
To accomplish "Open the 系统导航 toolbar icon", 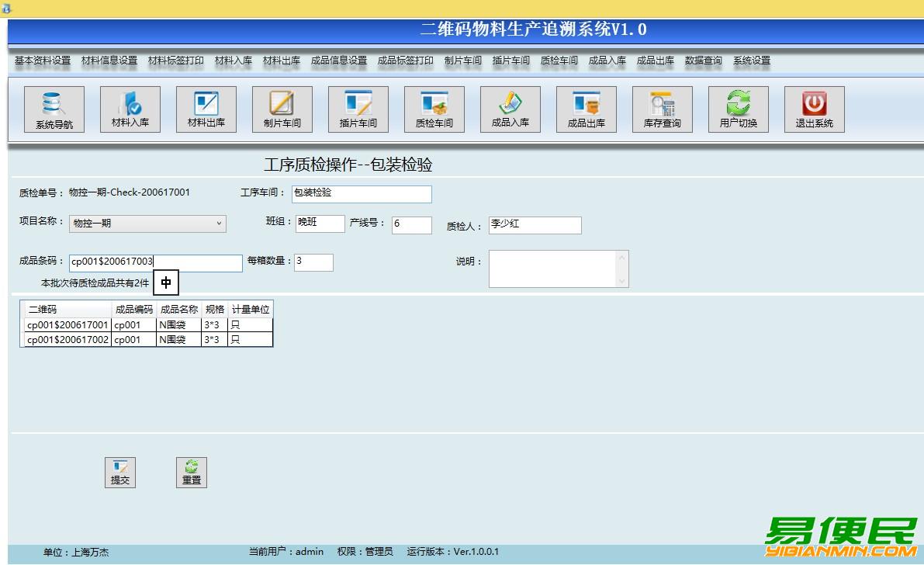I will point(54,109).
